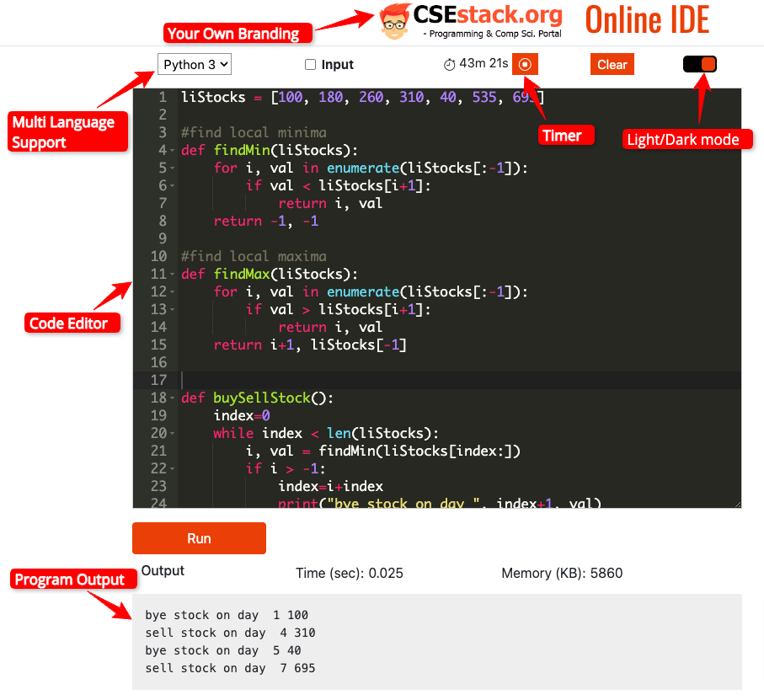This screenshot has width=764, height=700.
Task: Click on 'def findMax(liStocks):' line
Action: click(270, 275)
